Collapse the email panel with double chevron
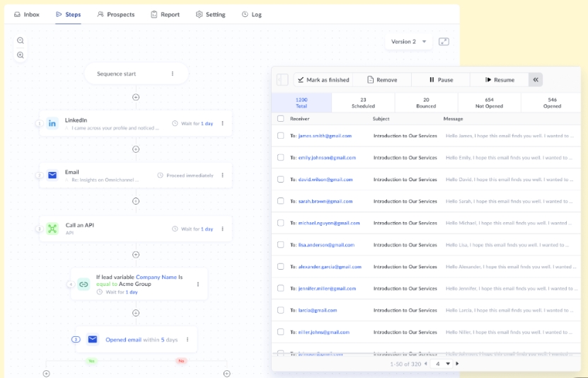Viewport: 588px width, 378px height. pos(536,79)
